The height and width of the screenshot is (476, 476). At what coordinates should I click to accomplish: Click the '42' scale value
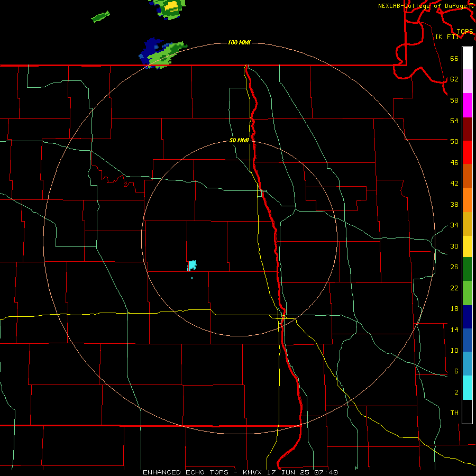(x=454, y=184)
